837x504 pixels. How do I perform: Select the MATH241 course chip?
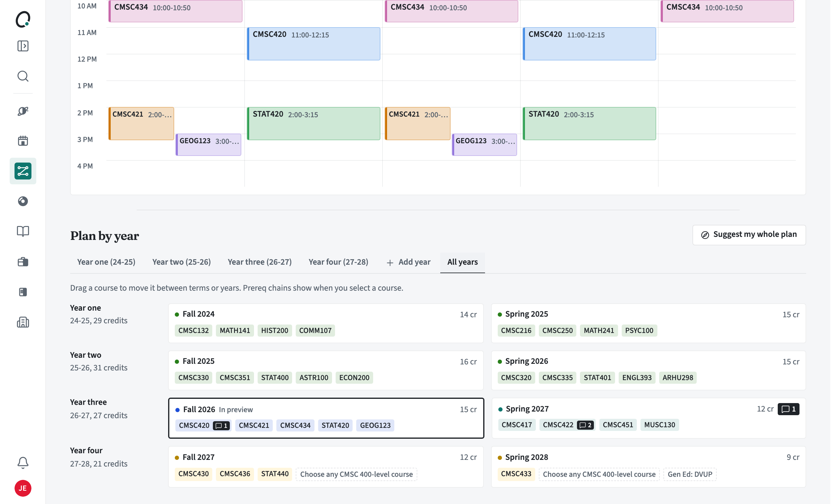pyautogui.click(x=598, y=331)
